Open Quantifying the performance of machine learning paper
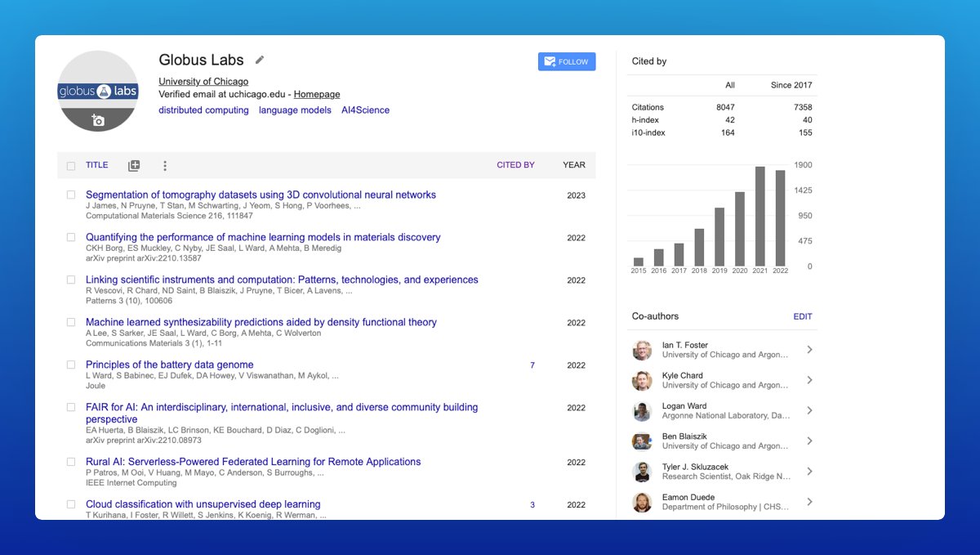 point(263,237)
